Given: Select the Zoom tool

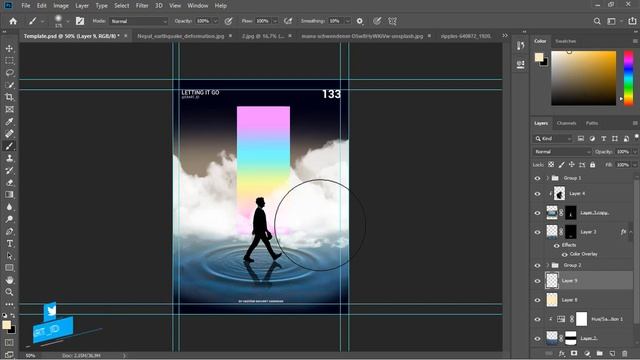Looking at the screenshot, I should [9, 292].
